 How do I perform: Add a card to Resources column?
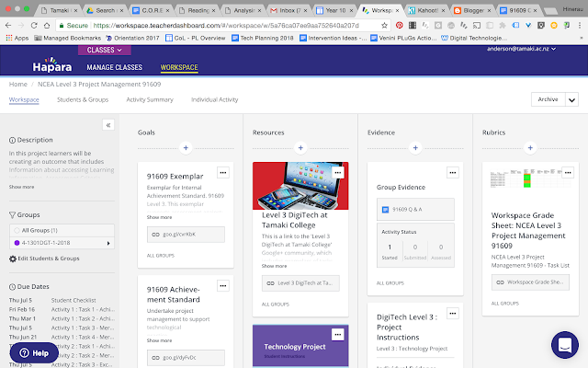pos(300,148)
